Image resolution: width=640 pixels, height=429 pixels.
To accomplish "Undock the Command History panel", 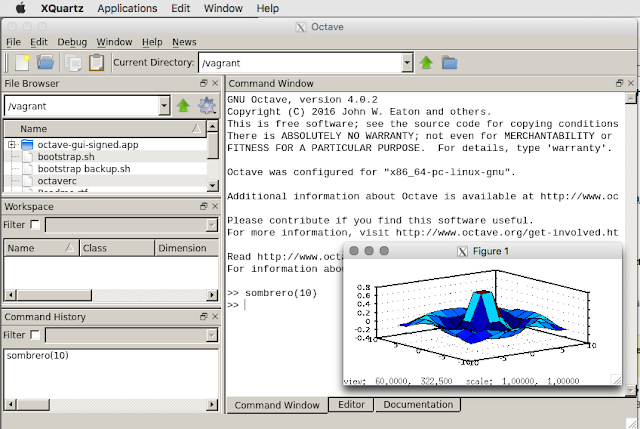I will (204, 316).
